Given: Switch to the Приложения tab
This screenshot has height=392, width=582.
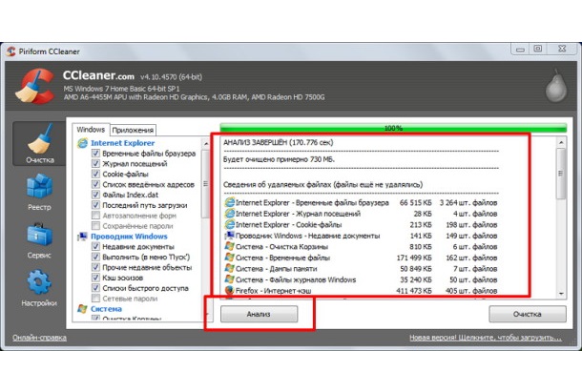Looking at the screenshot, I should [133, 131].
